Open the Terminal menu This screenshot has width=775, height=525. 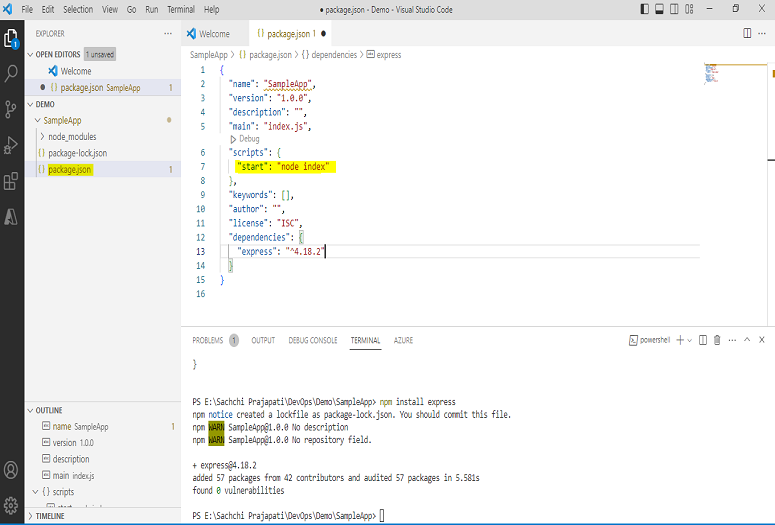(181, 9)
